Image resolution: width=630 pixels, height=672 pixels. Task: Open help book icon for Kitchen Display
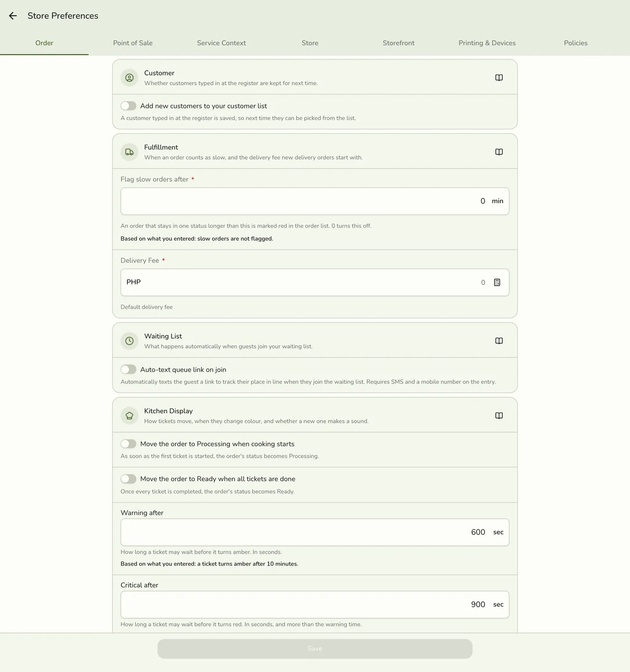point(499,415)
